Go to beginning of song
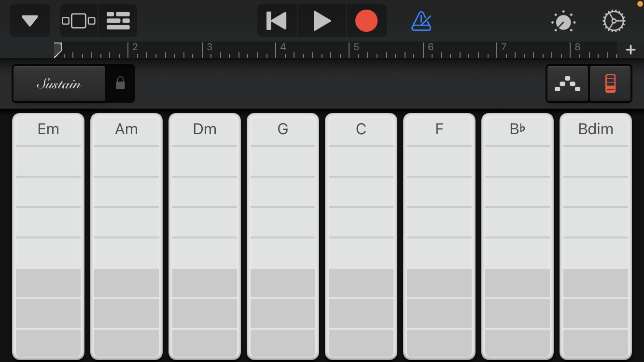 click(x=277, y=21)
